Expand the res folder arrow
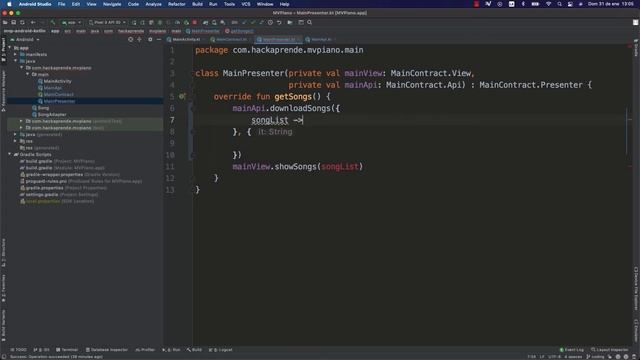This screenshot has width=640, height=360. tap(16, 141)
